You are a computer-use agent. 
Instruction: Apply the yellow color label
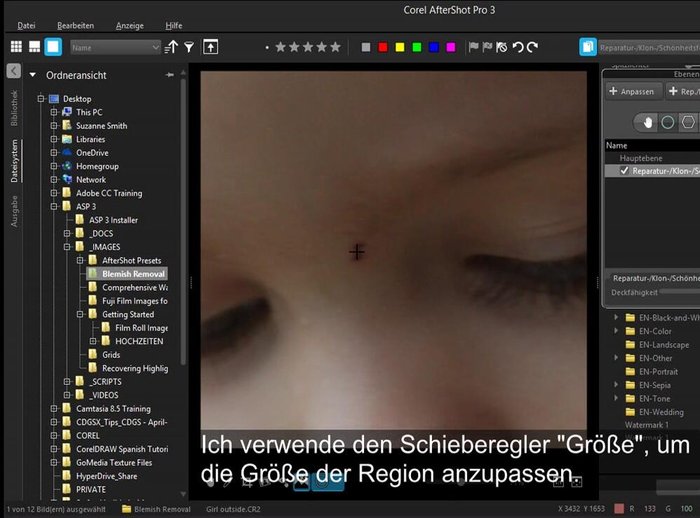pos(400,47)
